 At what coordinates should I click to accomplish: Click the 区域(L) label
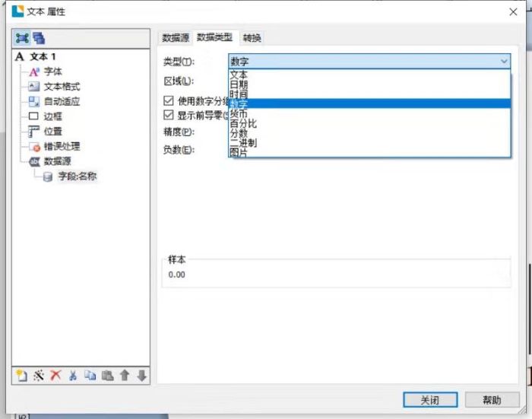[x=179, y=81]
